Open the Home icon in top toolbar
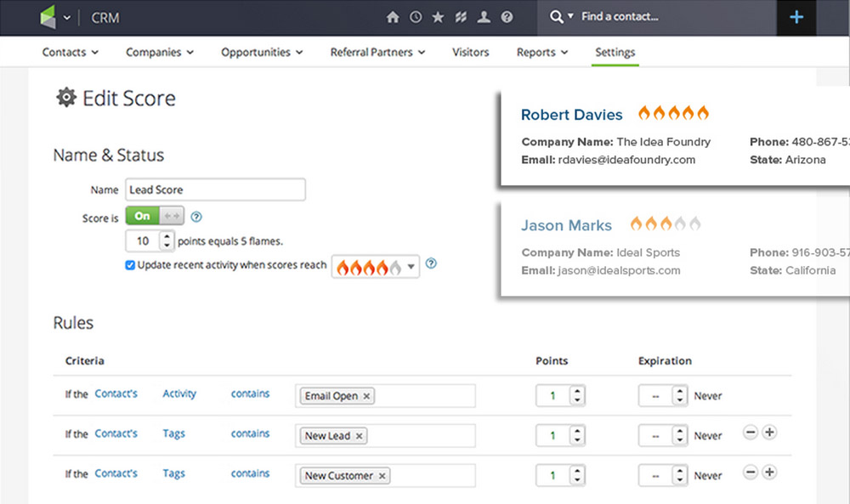 392,17
